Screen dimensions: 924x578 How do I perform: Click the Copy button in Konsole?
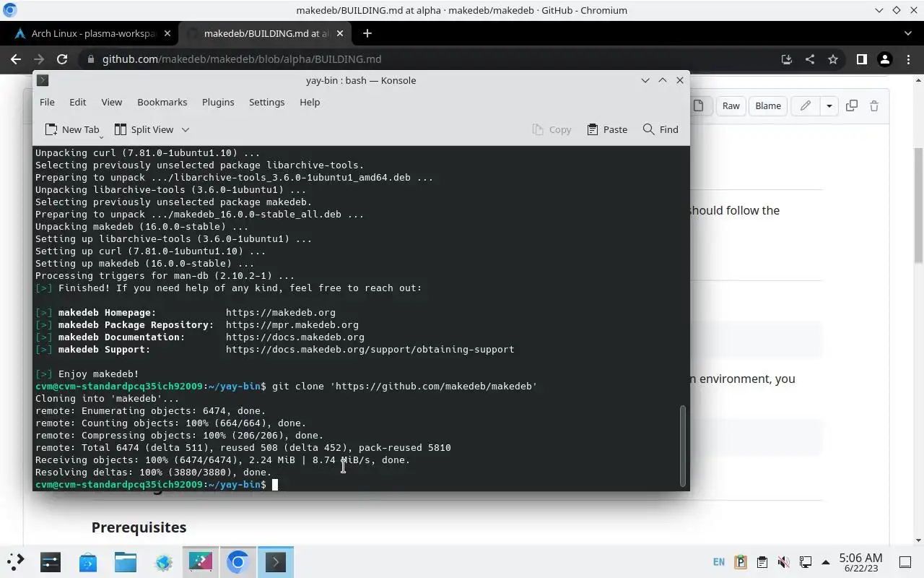[552, 129]
